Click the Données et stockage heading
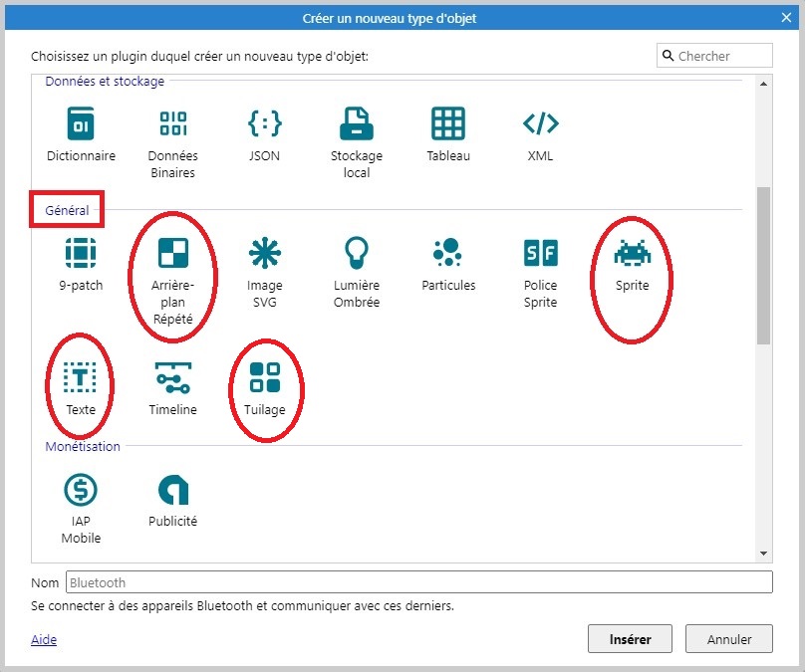This screenshot has height=672, width=805. point(105,81)
